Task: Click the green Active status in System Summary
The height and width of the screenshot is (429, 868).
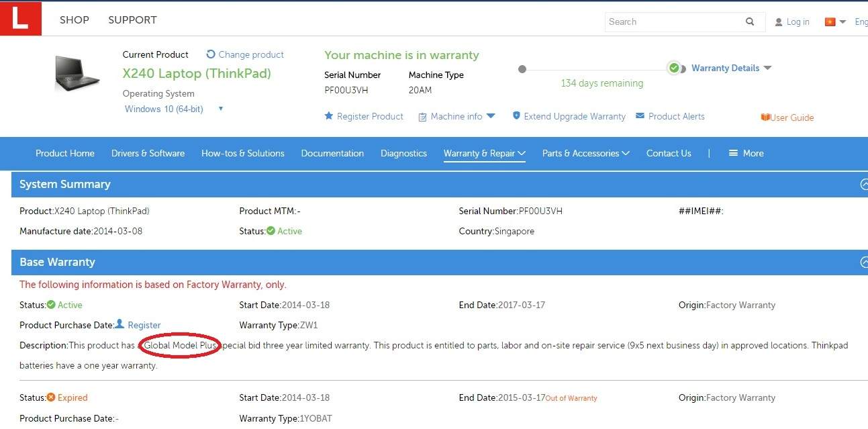Action: pyautogui.click(x=284, y=231)
